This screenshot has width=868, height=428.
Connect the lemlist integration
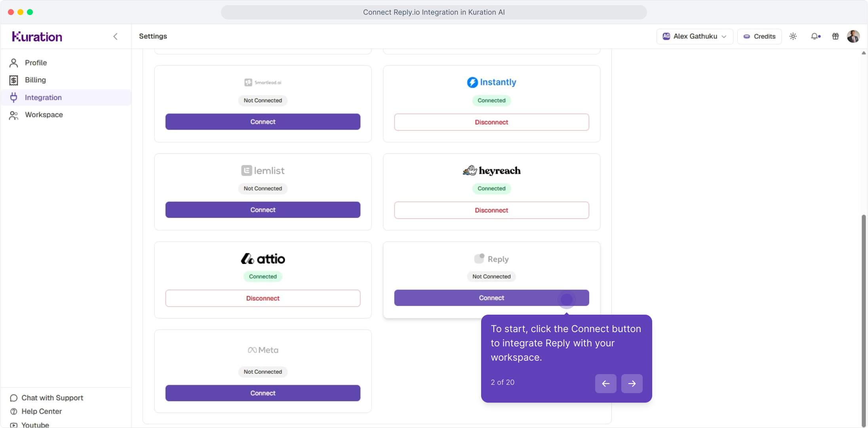[x=263, y=210]
